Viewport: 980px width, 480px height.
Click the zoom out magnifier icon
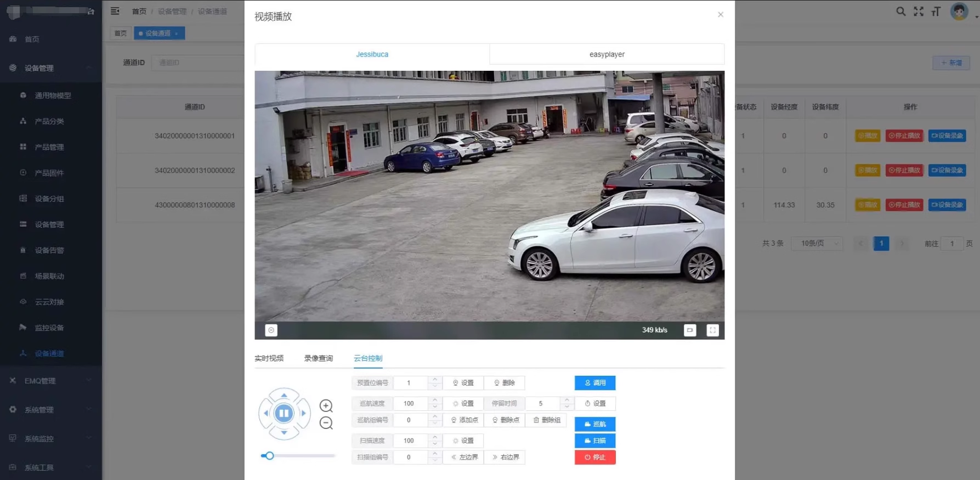coord(326,423)
